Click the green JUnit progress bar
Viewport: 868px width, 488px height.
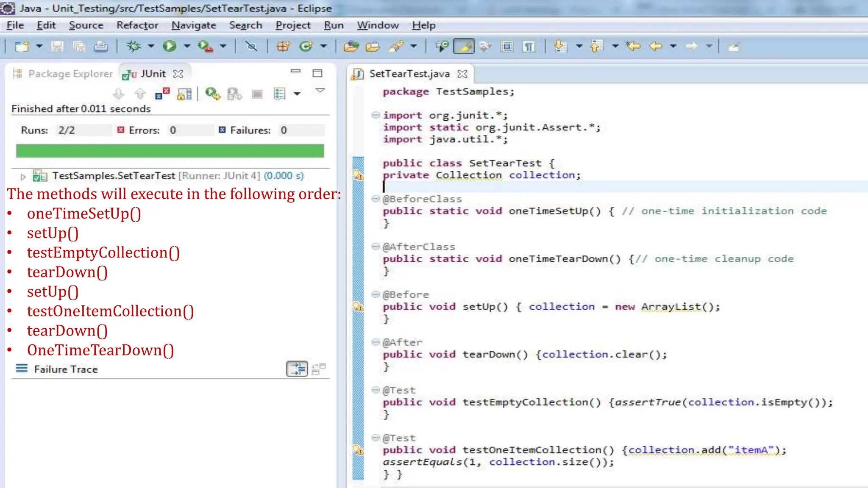170,151
